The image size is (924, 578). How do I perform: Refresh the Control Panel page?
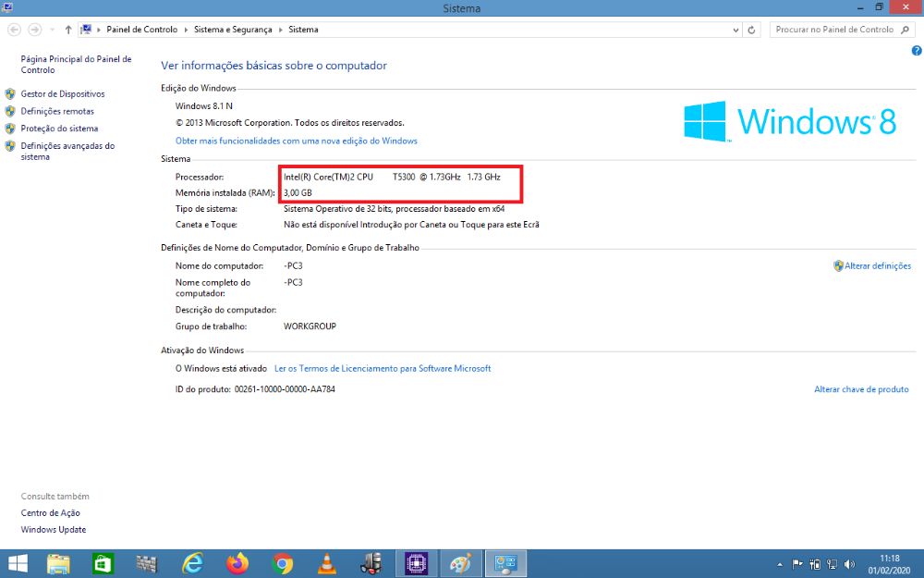[751, 30]
